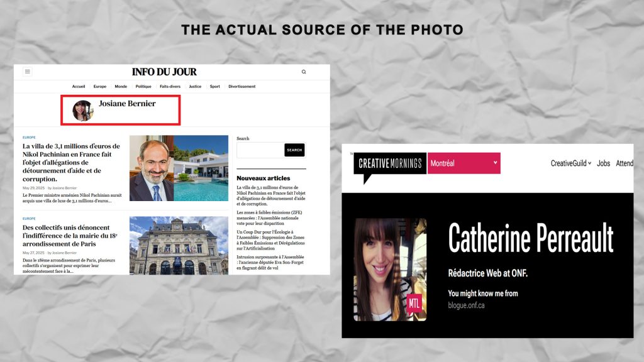Image resolution: width=644 pixels, height=362 pixels.
Task: Click the Attend link on CreativeMornings
Action: click(x=625, y=163)
